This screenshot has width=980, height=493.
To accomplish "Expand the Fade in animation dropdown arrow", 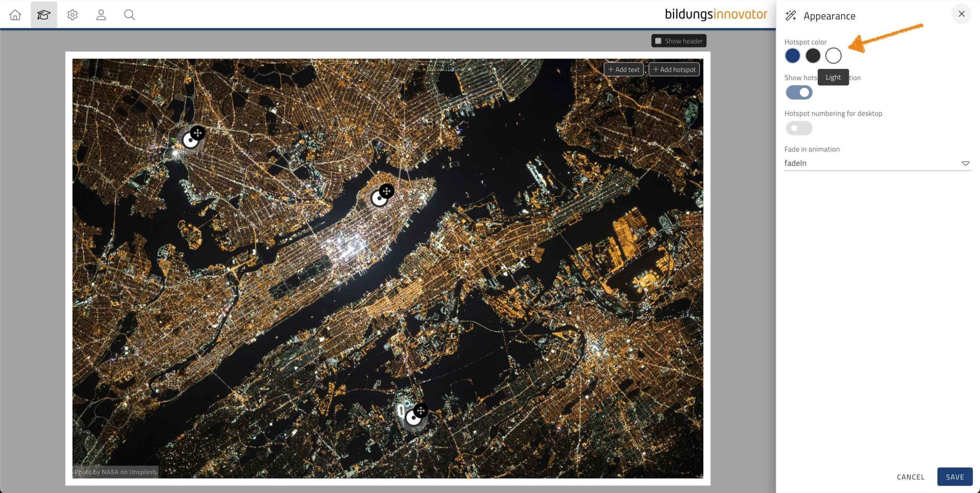I will point(965,163).
